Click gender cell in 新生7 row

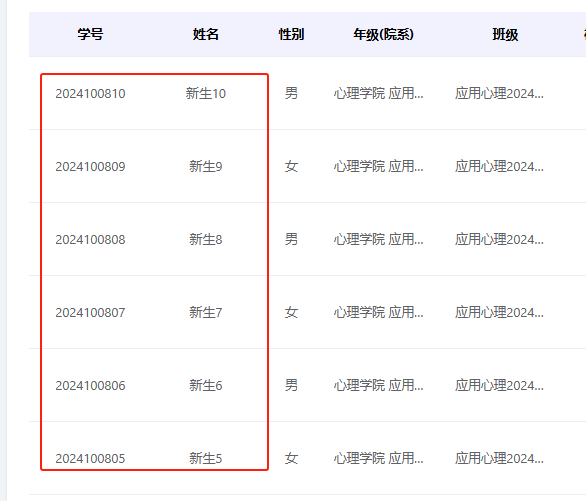point(291,312)
